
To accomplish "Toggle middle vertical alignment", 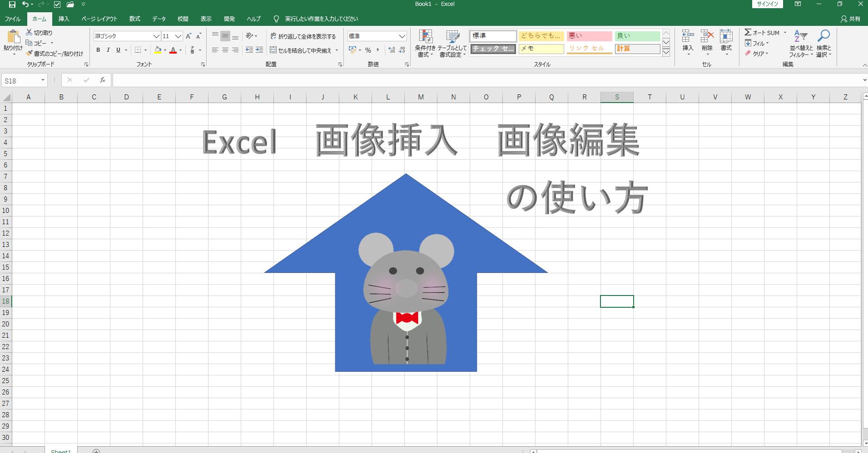I will pos(225,36).
